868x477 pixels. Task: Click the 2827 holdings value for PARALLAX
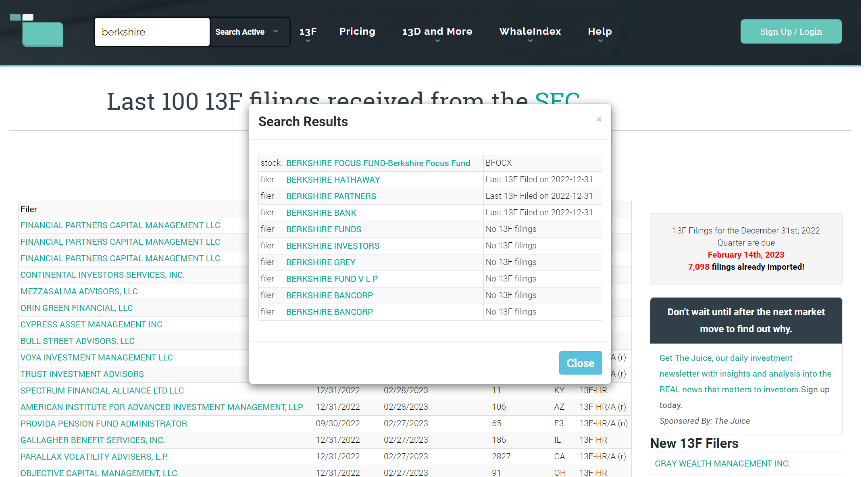click(x=501, y=456)
